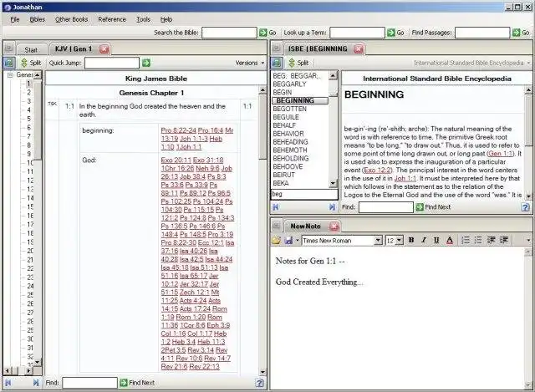Click Find Next in the KJV panel
Screen dimensions: 535x392
[137, 383]
